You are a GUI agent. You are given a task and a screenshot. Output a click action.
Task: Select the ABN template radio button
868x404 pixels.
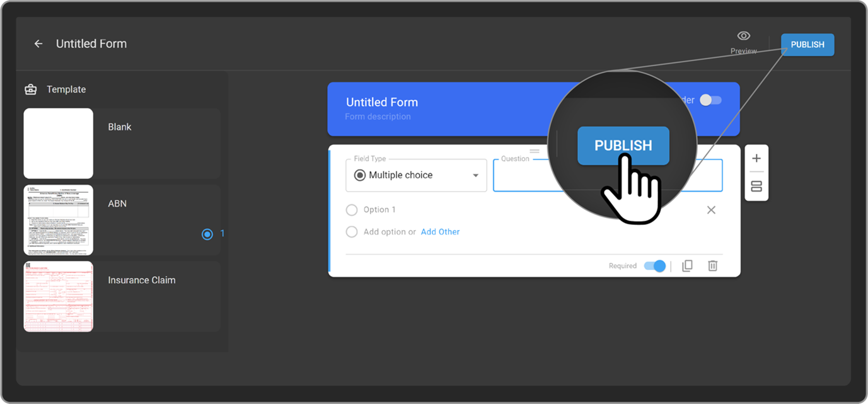pyautogui.click(x=207, y=234)
